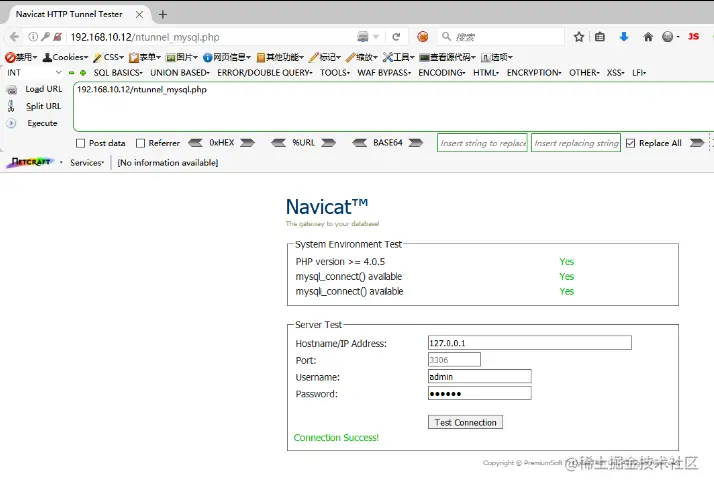Click the Execute button label
Screen dimensions: 714x487
(x=42, y=123)
